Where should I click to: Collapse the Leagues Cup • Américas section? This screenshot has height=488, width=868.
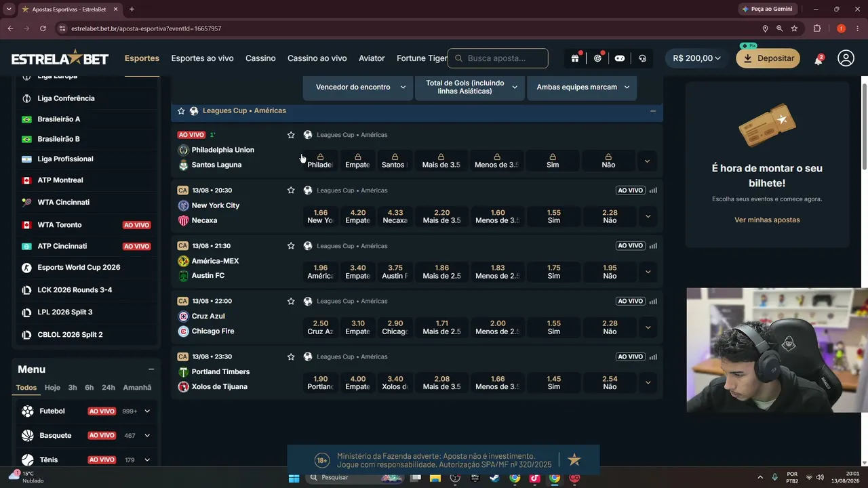(653, 111)
